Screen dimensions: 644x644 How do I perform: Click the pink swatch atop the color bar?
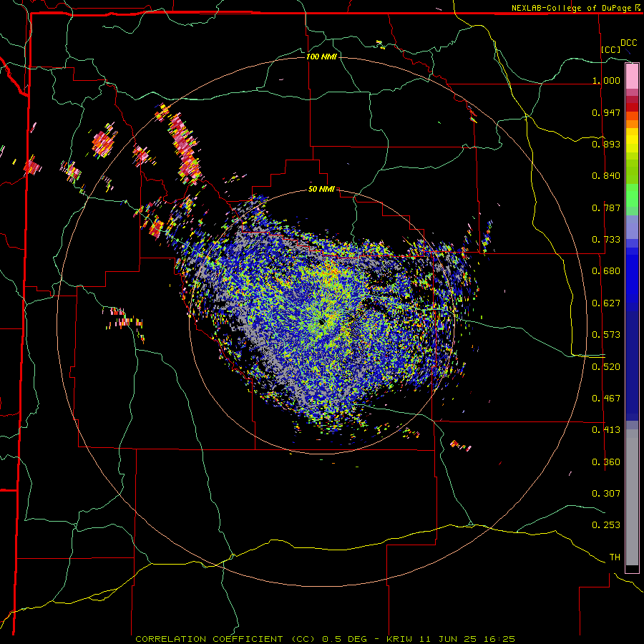pyautogui.click(x=632, y=76)
